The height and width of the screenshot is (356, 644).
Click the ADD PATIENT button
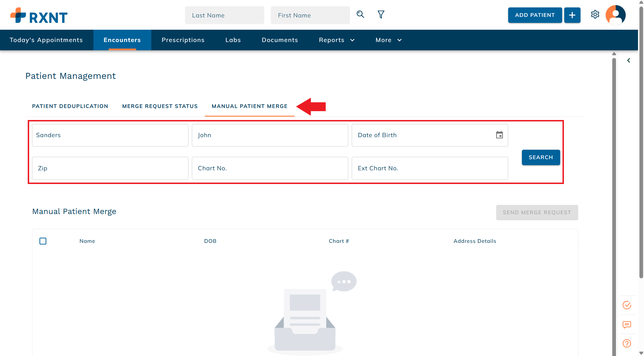coord(535,15)
